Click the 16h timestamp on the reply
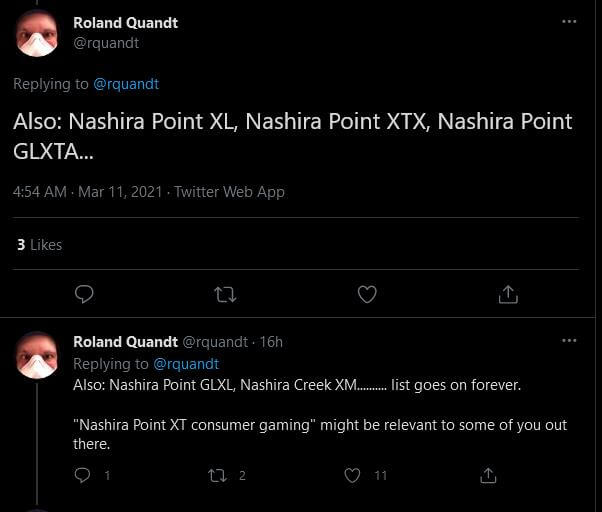 coord(271,342)
